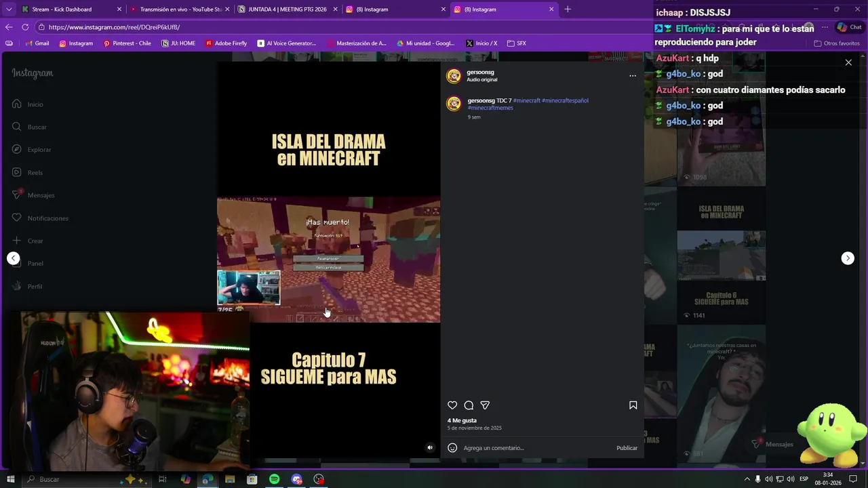Open Explorar in the Instagram sidebar

pos(31,150)
